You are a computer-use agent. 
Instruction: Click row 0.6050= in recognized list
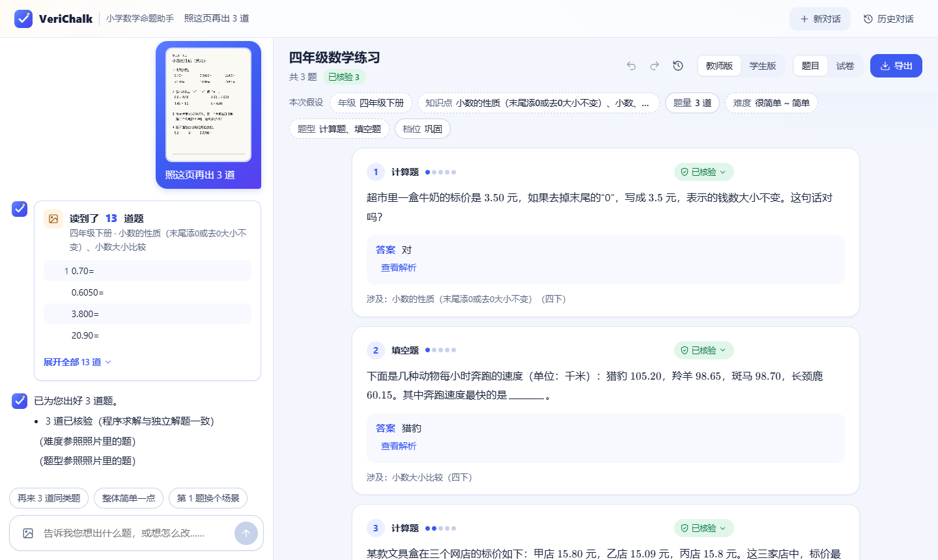tap(147, 292)
